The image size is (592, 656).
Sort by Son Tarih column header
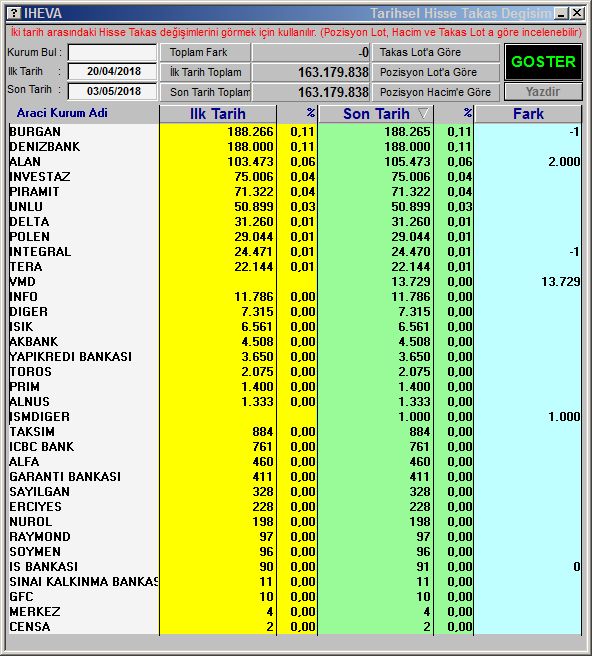click(376, 114)
